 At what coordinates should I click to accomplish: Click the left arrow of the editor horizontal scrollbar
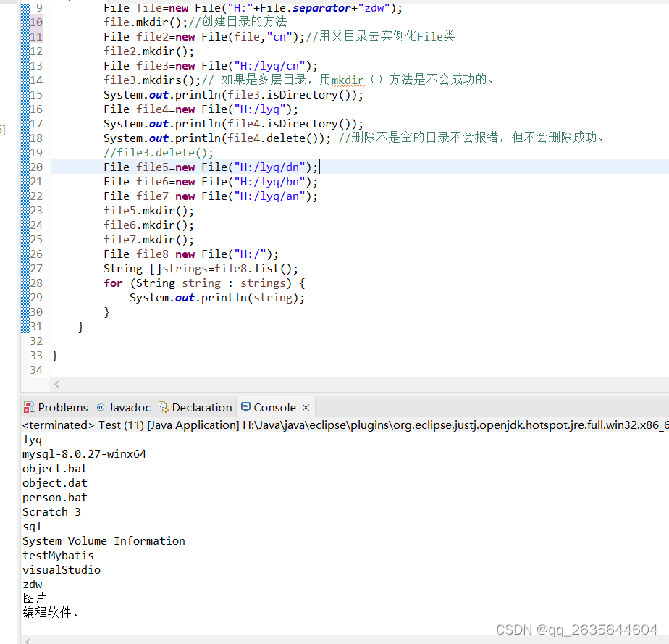click(56, 384)
